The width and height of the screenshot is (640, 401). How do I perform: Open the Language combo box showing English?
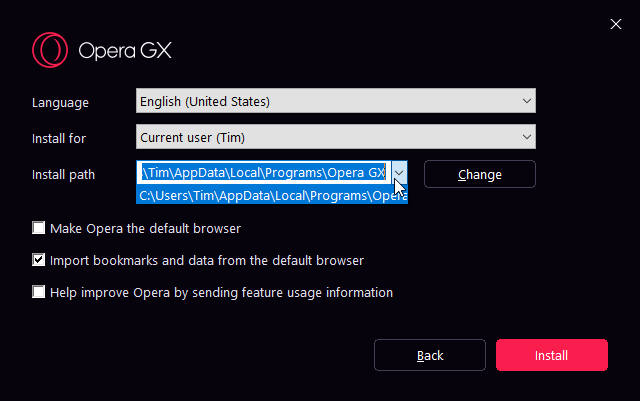pyautogui.click(x=336, y=101)
